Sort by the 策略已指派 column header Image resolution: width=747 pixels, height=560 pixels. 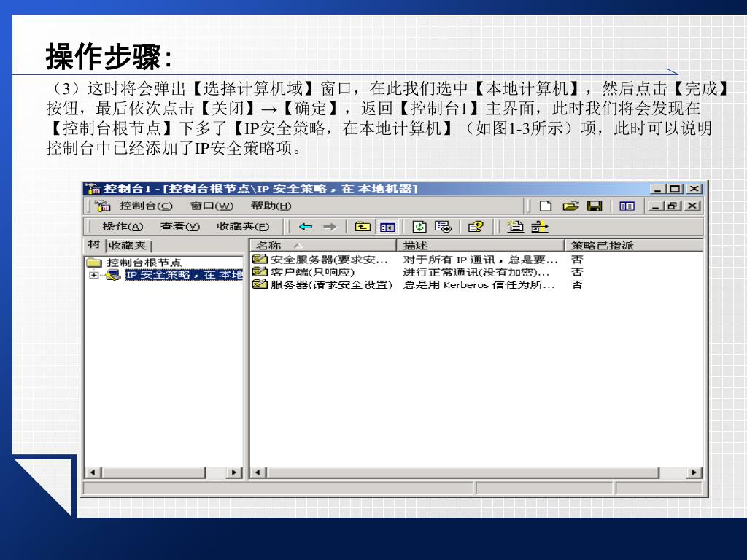[634, 245]
